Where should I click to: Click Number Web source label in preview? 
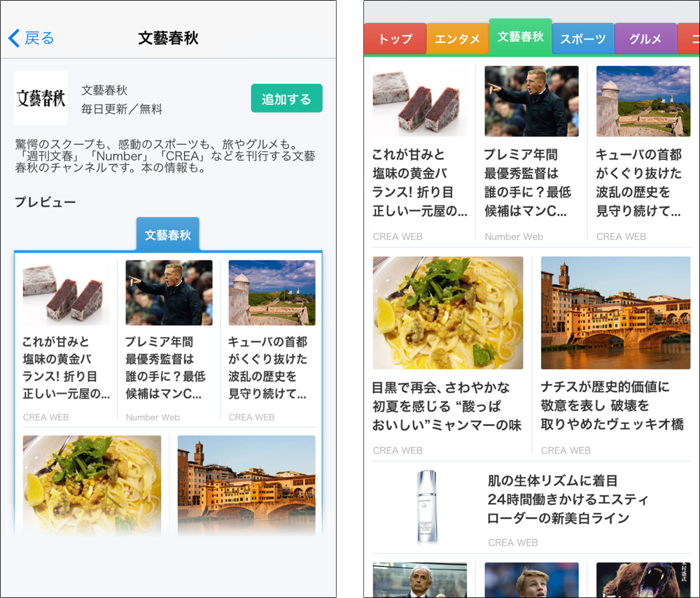(153, 418)
